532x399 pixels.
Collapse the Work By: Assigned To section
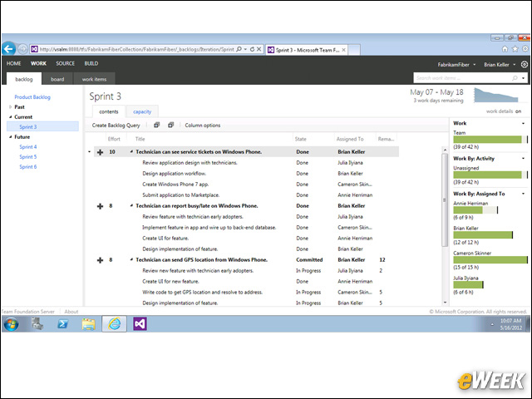pyautogui.click(x=523, y=194)
